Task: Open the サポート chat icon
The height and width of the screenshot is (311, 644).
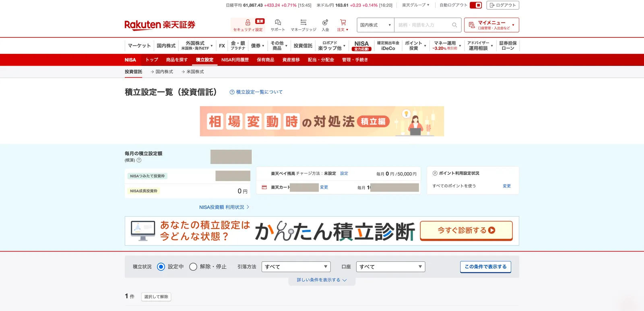Action: [x=278, y=23]
